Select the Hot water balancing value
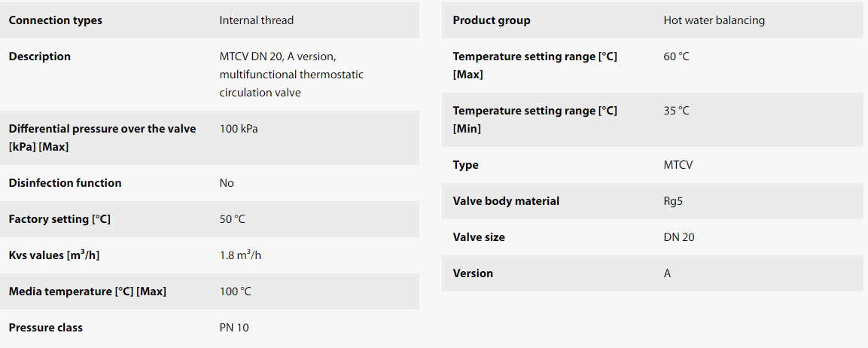The width and height of the screenshot is (868, 348). 714,20
